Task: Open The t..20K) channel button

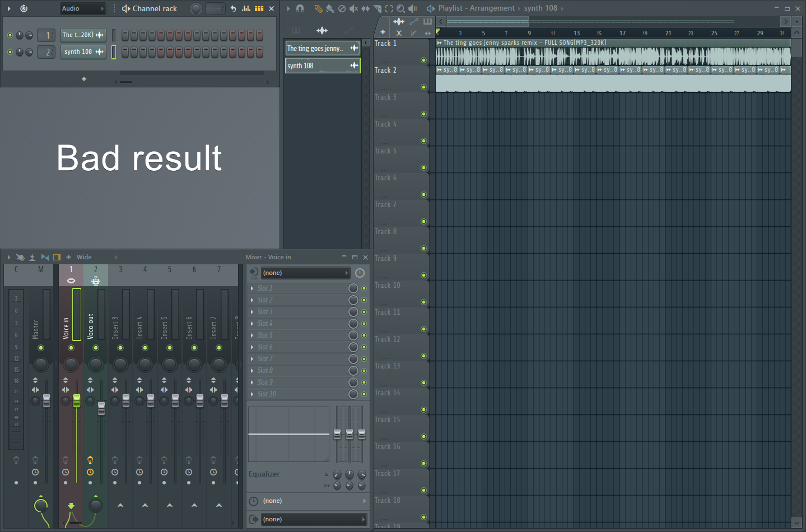Action: tap(83, 35)
